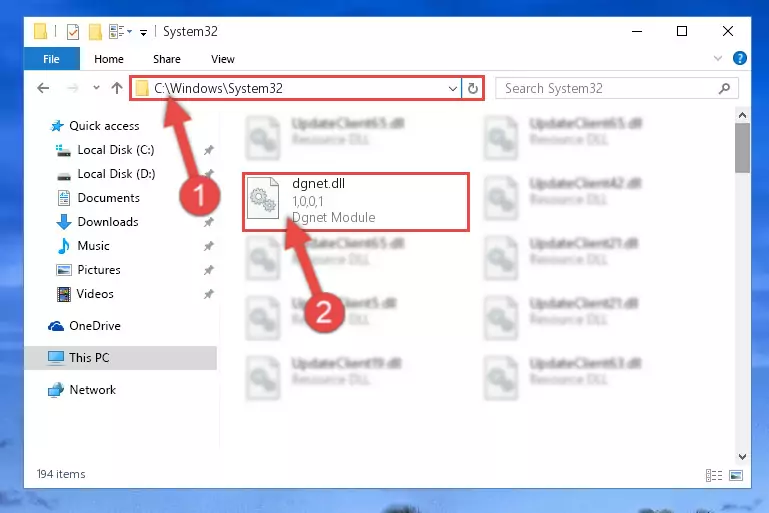Open Documents in the sidebar

[108, 198]
